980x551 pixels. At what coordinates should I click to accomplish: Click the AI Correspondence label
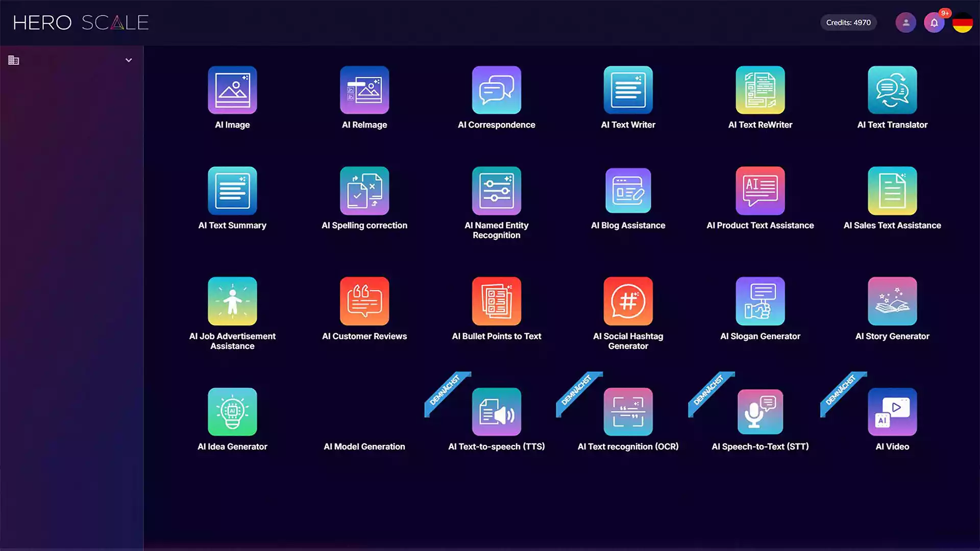(x=497, y=125)
